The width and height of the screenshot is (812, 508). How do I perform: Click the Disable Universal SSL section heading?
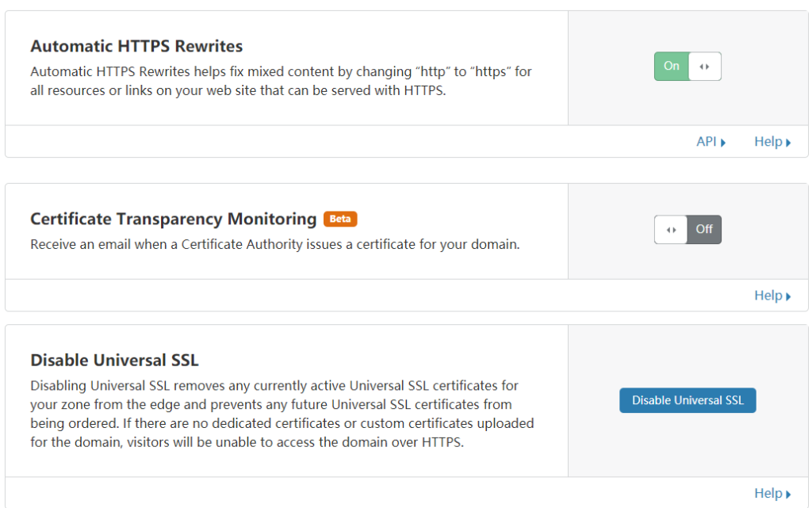(114, 360)
